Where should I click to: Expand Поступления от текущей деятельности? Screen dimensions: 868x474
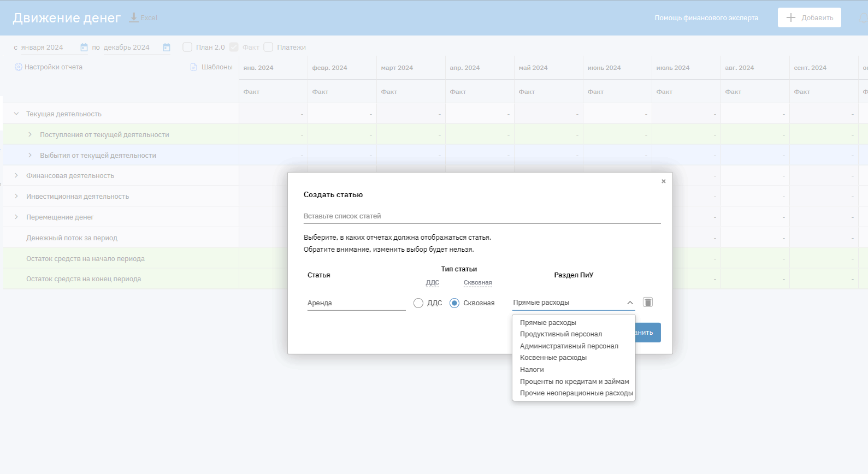[x=30, y=134]
